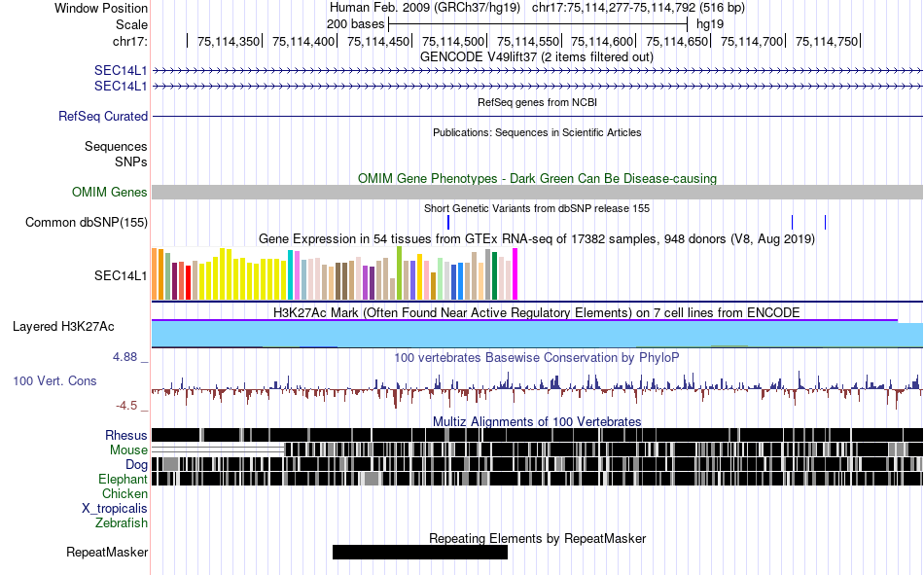Click the Zebrafish alignment label
The height and width of the screenshot is (575, 924).
122,522
